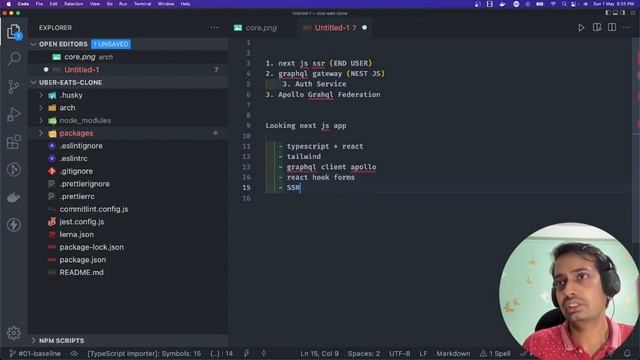Open editor More Actions ellipsis
This screenshot has height=360, width=640.
(x=627, y=28)
